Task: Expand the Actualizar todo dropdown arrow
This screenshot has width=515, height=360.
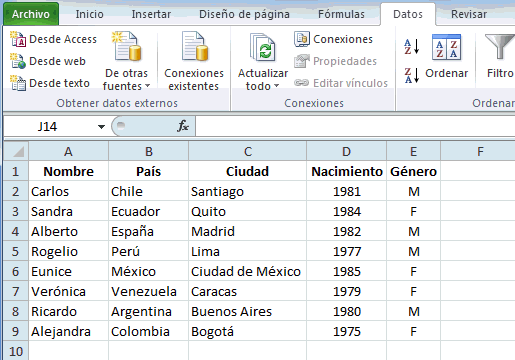Action: (x=276, y=86)
